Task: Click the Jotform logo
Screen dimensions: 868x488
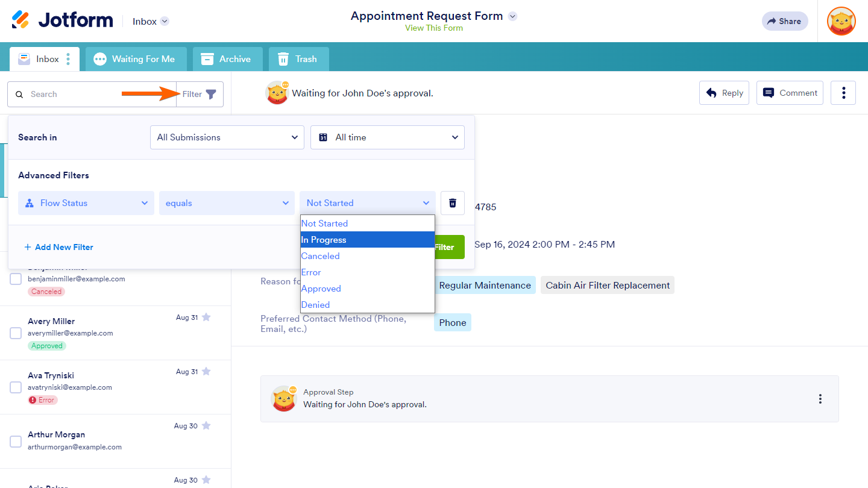Action: (63, 20)
